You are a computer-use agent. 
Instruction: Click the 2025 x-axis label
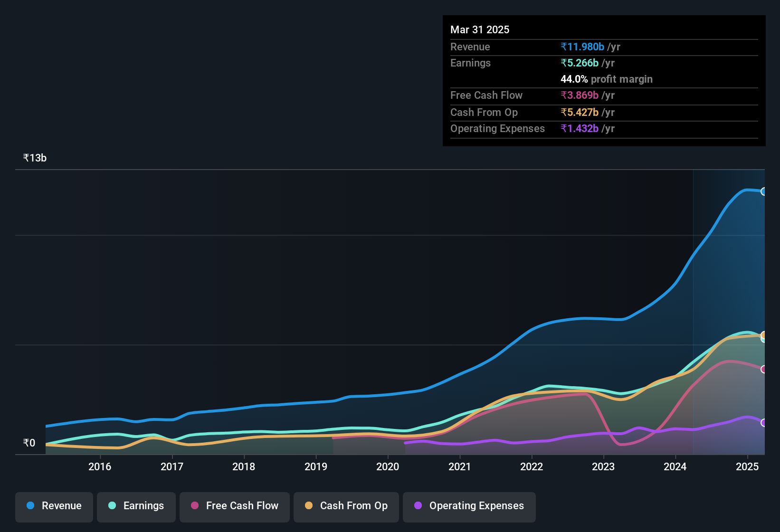click(x=747, y=466)
